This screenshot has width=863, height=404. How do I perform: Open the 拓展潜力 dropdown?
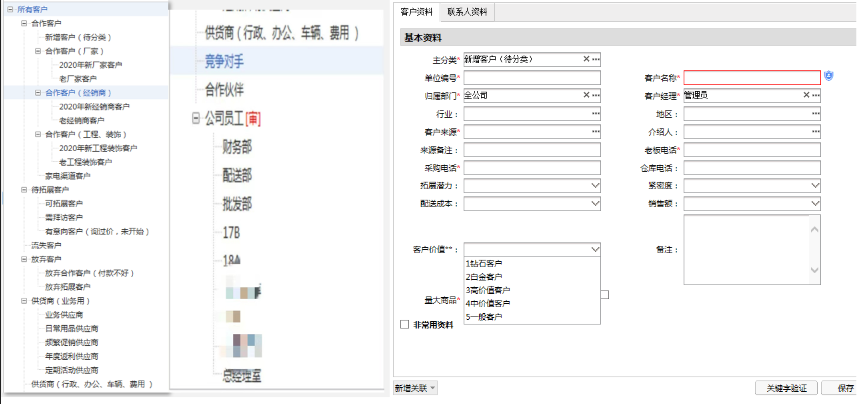(x=594, y=185)
